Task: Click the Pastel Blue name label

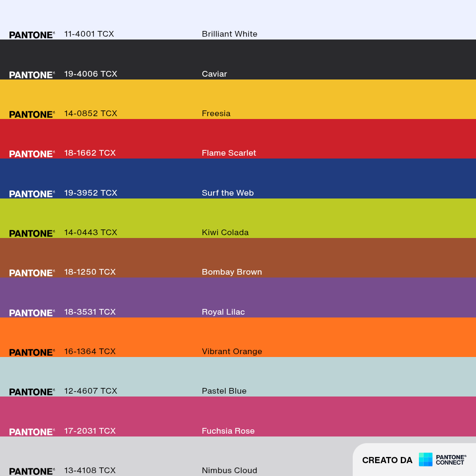Action: (224, 391)
